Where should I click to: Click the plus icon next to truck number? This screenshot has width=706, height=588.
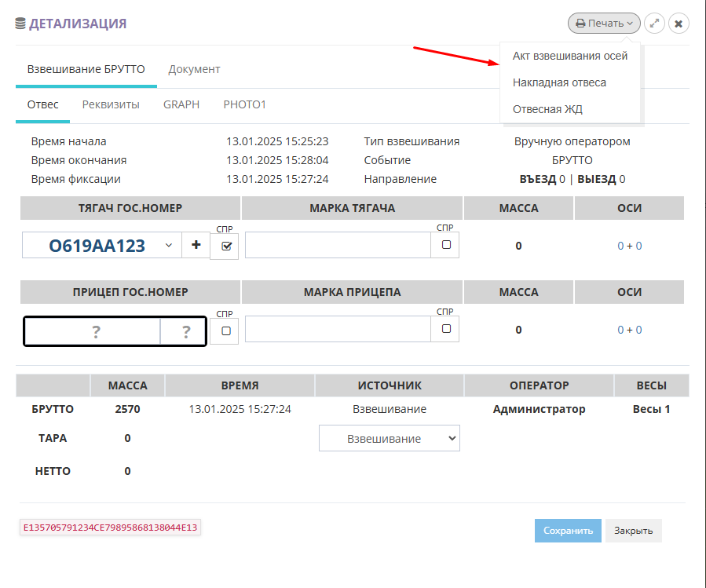coord(196,246)
